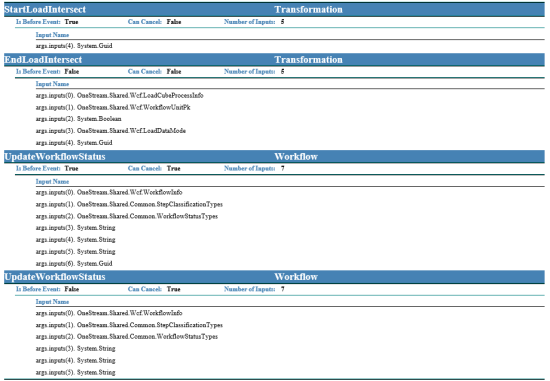Select args.inputs(1) WorkflowUnitPk entry
Screen dimensions: 550x381
click(113, 107)
